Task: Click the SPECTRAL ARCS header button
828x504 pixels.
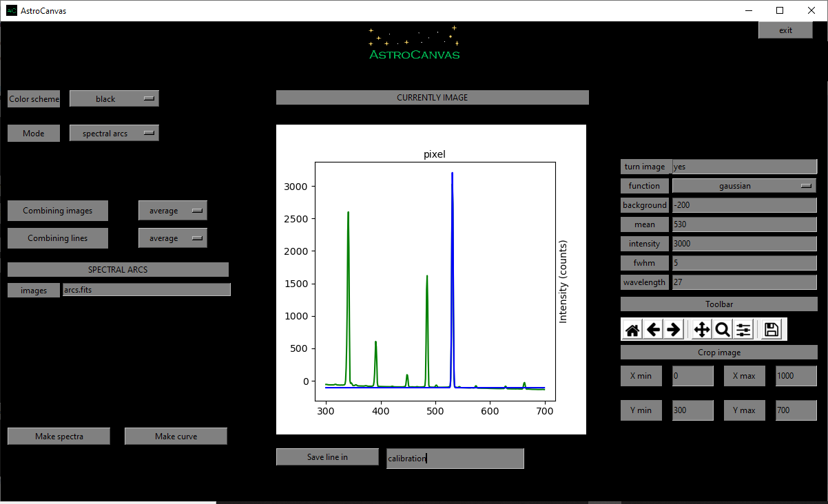Action: (x=118, y=269)
